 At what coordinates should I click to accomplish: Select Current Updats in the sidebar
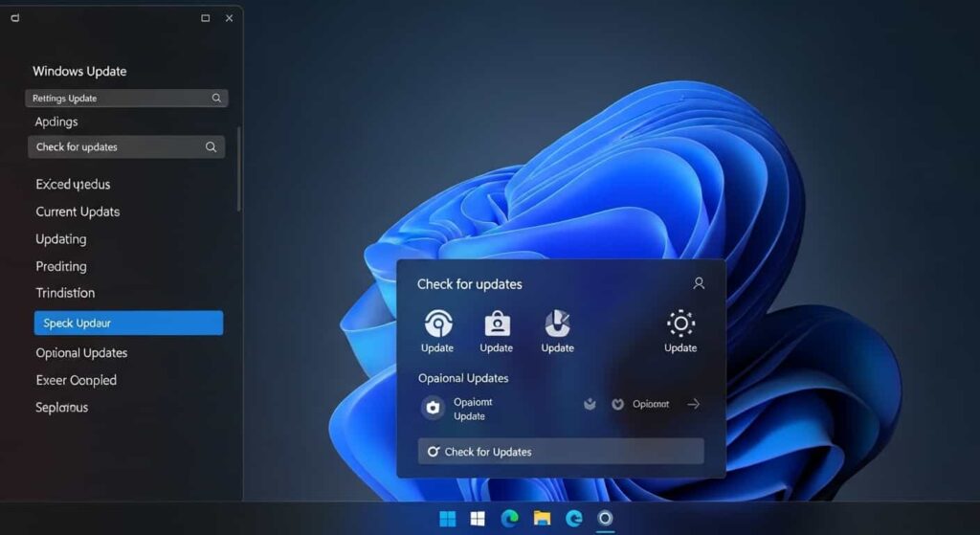coord(78,212)
